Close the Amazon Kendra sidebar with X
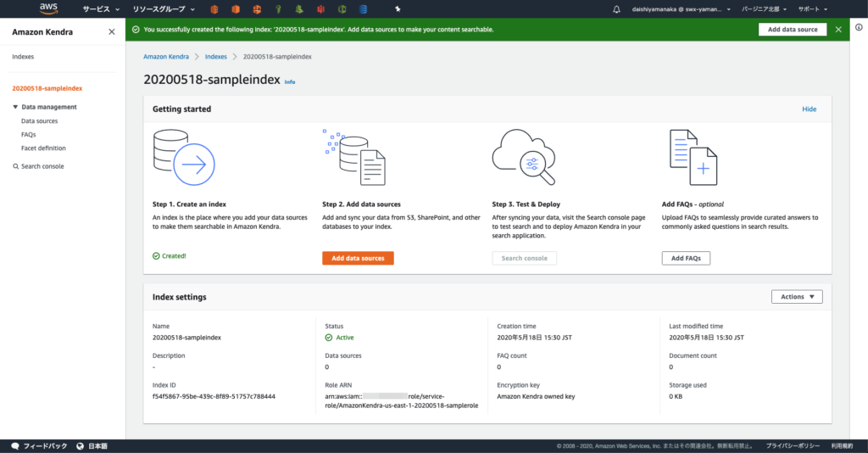This screenshot has height=453, width=868. (112, 31)
